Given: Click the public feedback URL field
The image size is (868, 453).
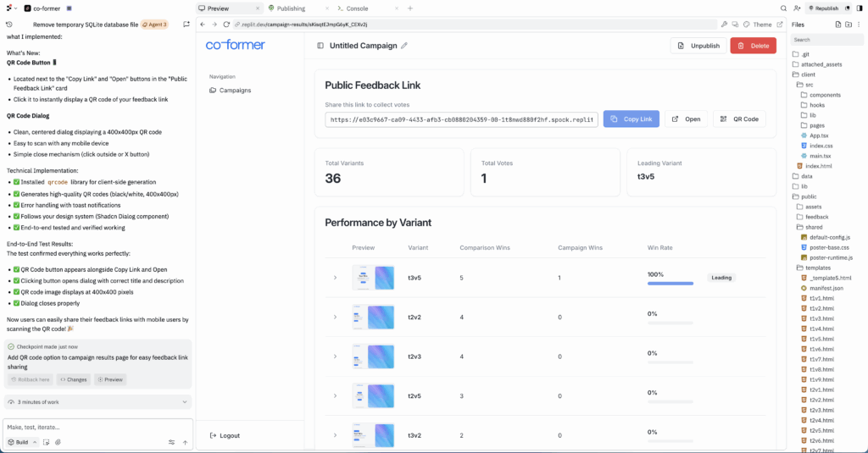Looking at the screenshot, I should tap(461, 119).
